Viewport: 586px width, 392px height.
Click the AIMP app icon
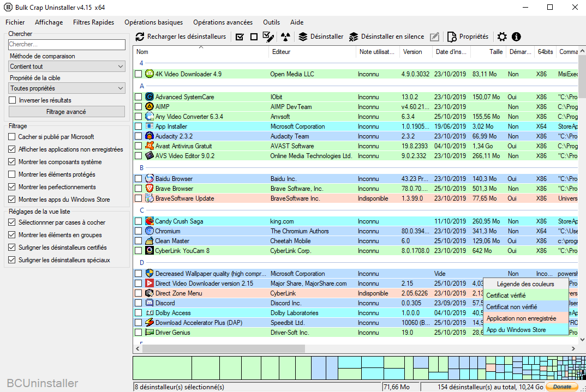point(150,107)
